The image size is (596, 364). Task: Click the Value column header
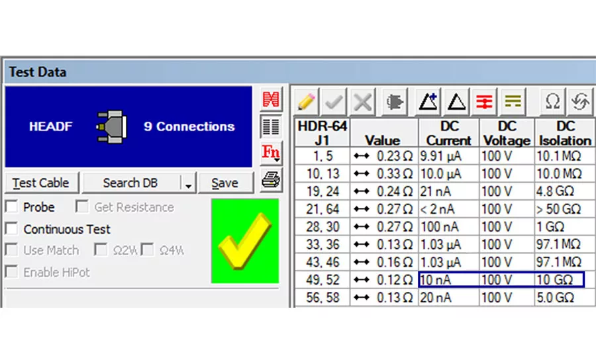[x=383, y=133]
